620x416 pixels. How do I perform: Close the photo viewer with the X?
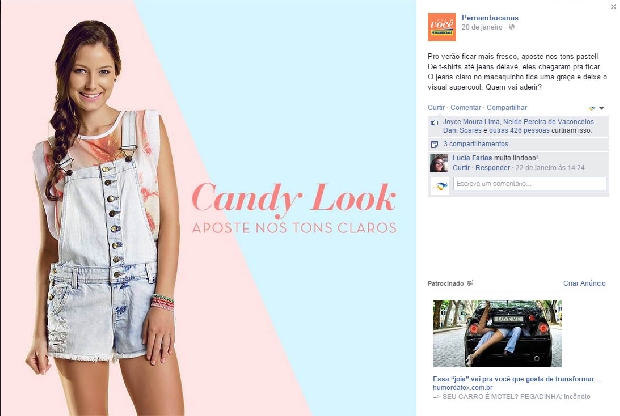point(614,7)
